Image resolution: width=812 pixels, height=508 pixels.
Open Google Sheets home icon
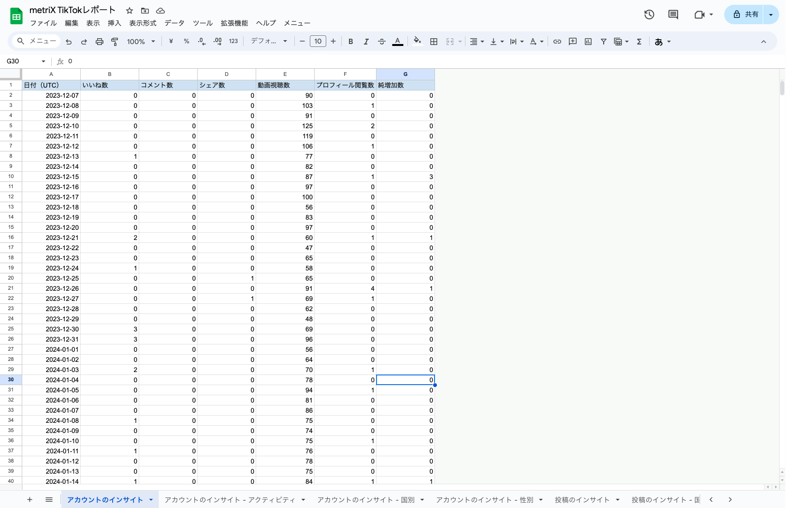pyautogui.click(x=16, y=16)
